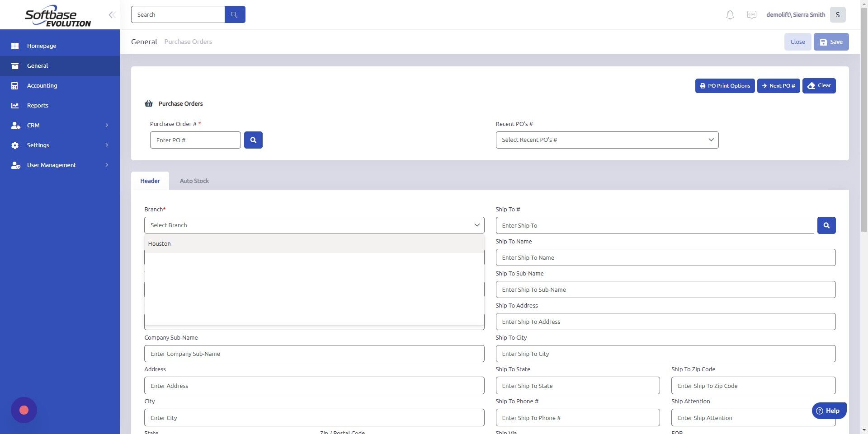
Task: Click the Enter Ship To field
Action: pos(655,225)
